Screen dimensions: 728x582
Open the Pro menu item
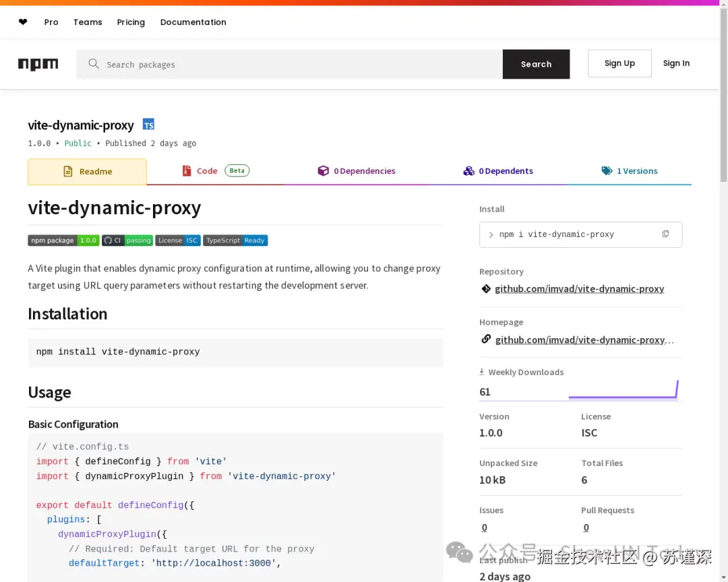(x=51, y=22)
